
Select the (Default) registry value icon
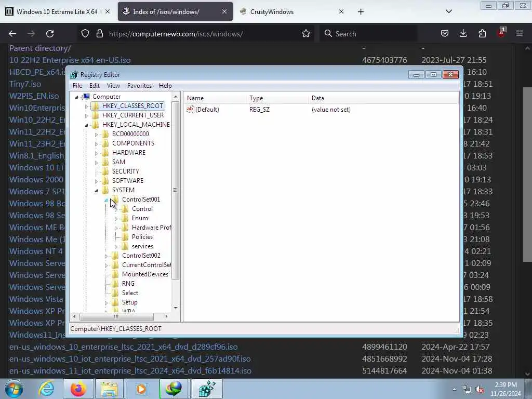(x=190, y=109)
